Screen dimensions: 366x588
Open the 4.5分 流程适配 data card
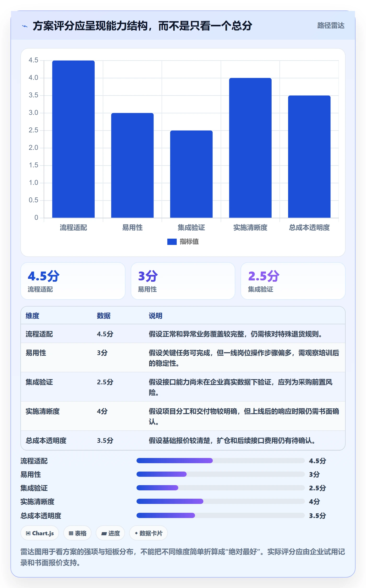(x=73, y=281)
